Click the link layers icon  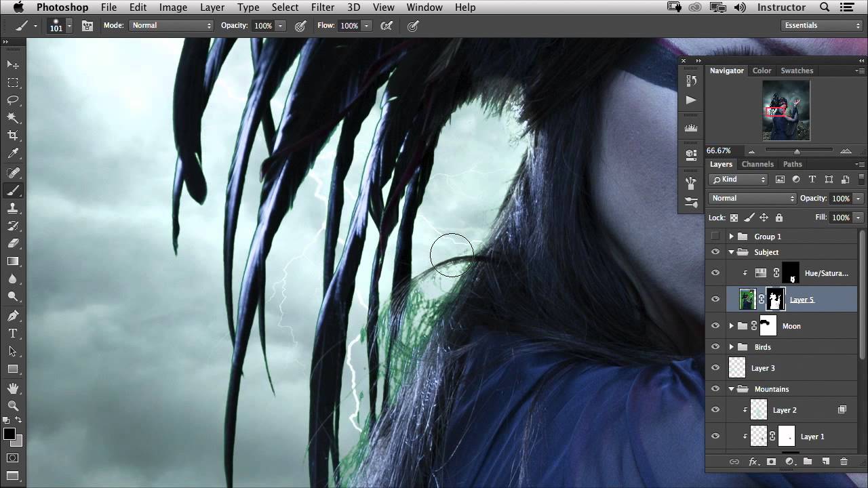(x=734, y=462)
